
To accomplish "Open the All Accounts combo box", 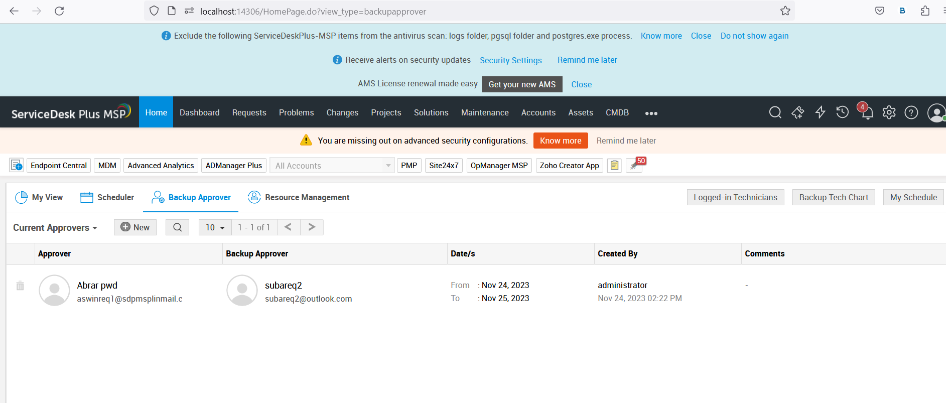I will click(332, 165).
